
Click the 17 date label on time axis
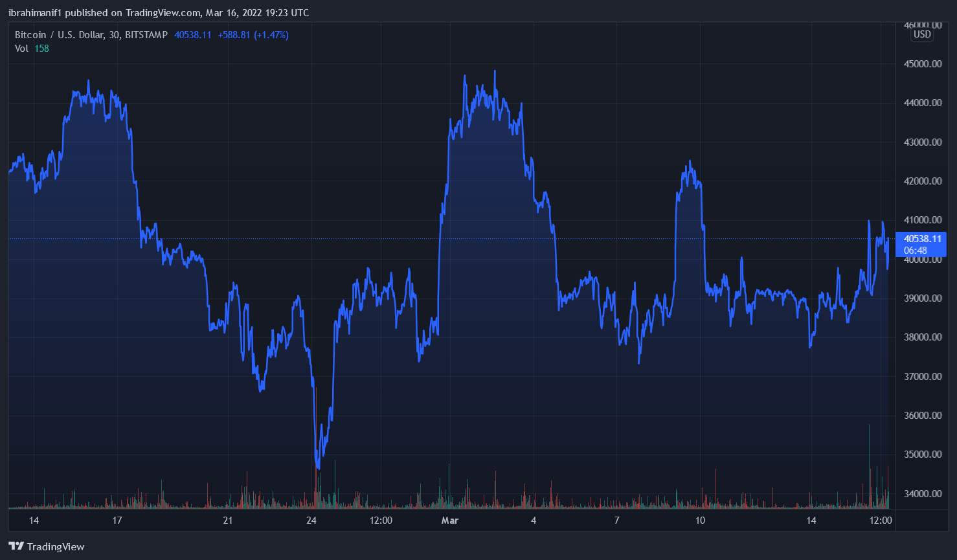click(117, 521)
